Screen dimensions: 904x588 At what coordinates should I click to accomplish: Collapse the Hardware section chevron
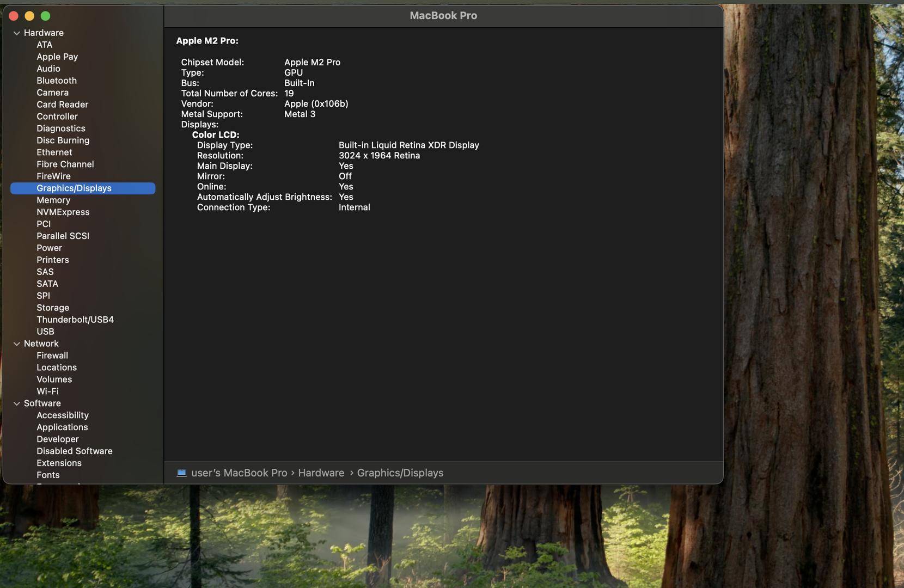17,33
